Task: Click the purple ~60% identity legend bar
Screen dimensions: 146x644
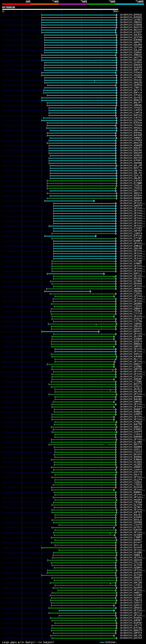Action: pyautogui.click(x=73, y=4)
